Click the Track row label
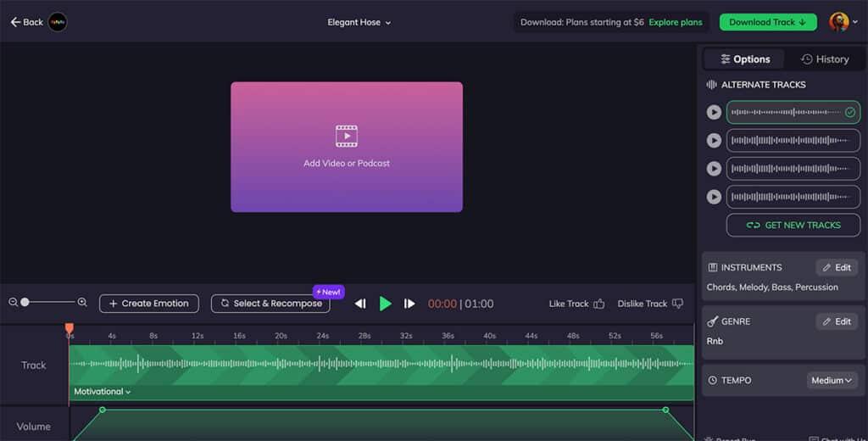The height and width of the screenshot is (441, 868). (34, 366)
